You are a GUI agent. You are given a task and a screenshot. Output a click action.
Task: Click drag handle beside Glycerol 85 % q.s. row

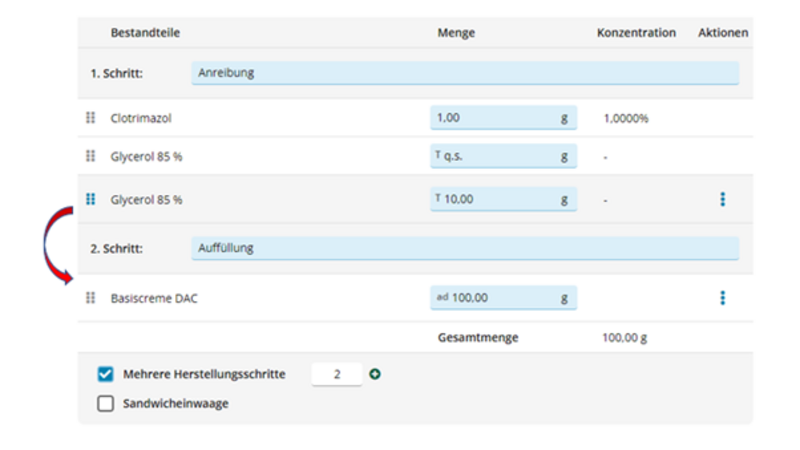(90, 156)
